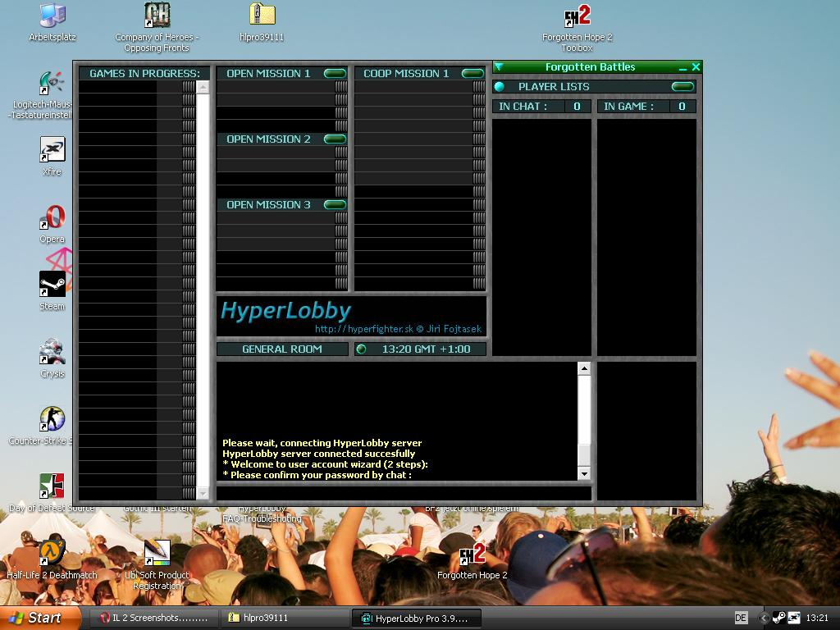Click up arrow of Games in Progress scrollbar

[203, 87]
